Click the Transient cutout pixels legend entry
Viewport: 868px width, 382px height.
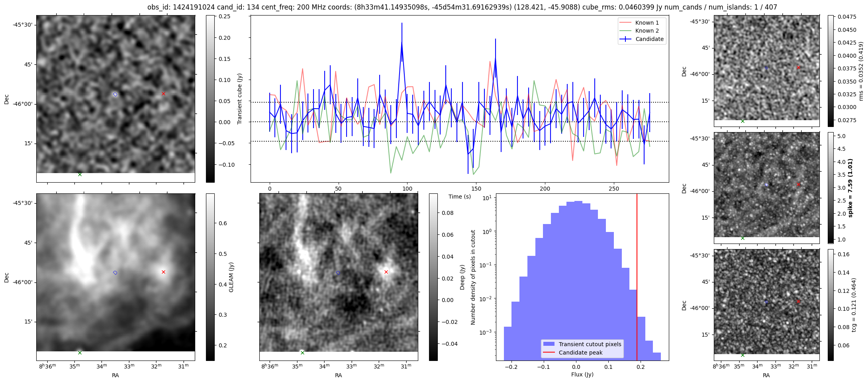(590, 344)
